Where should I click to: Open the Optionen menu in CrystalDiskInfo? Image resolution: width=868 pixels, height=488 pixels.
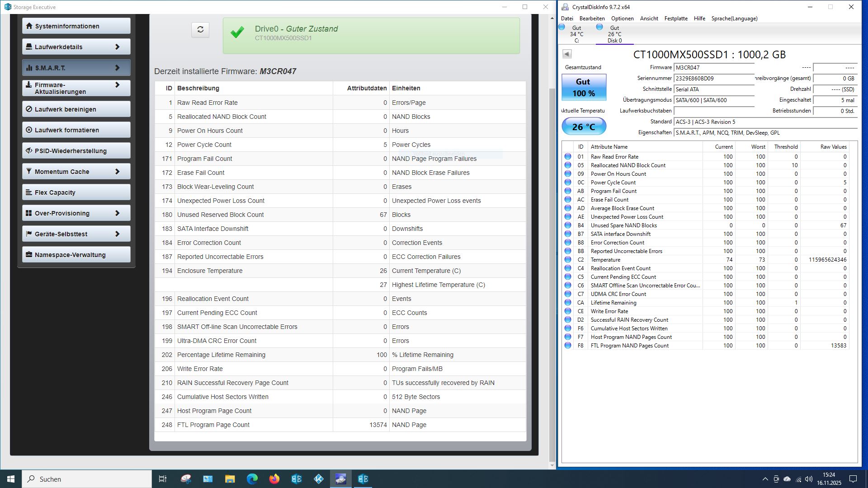(622, 19)
